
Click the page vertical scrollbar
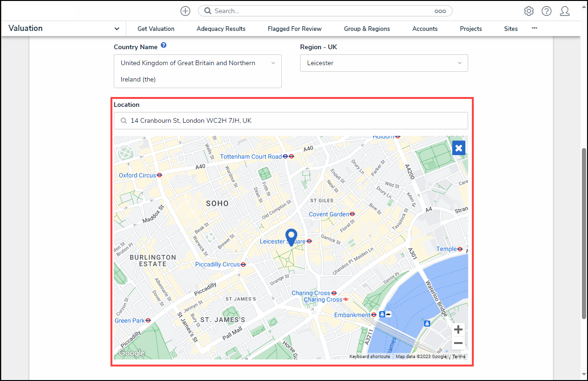click(x=584, y=234)
